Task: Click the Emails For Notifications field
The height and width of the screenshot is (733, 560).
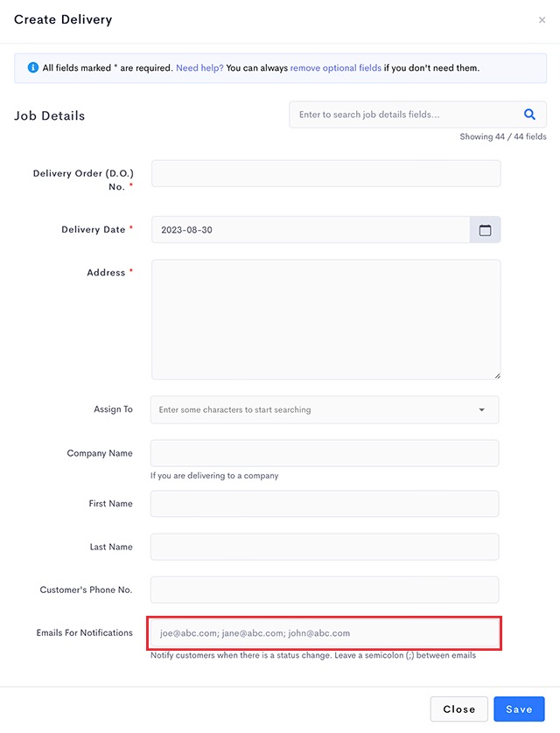Action: 325,633
